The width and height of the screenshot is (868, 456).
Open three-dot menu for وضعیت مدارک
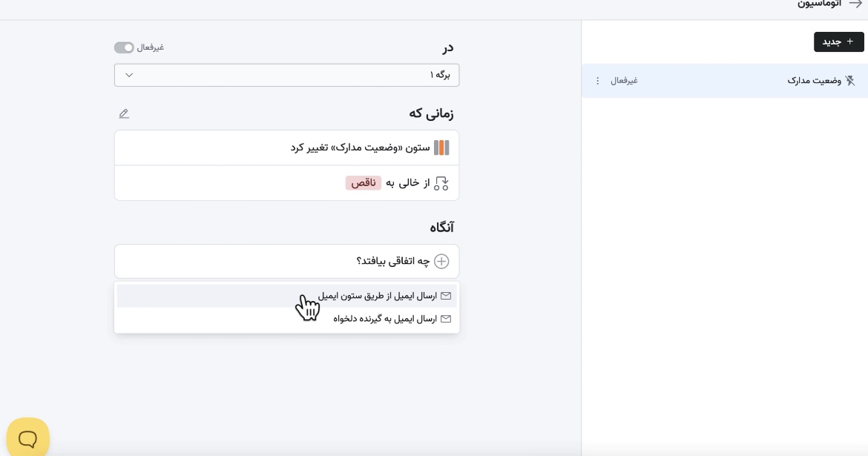click(x=598, y=81)
